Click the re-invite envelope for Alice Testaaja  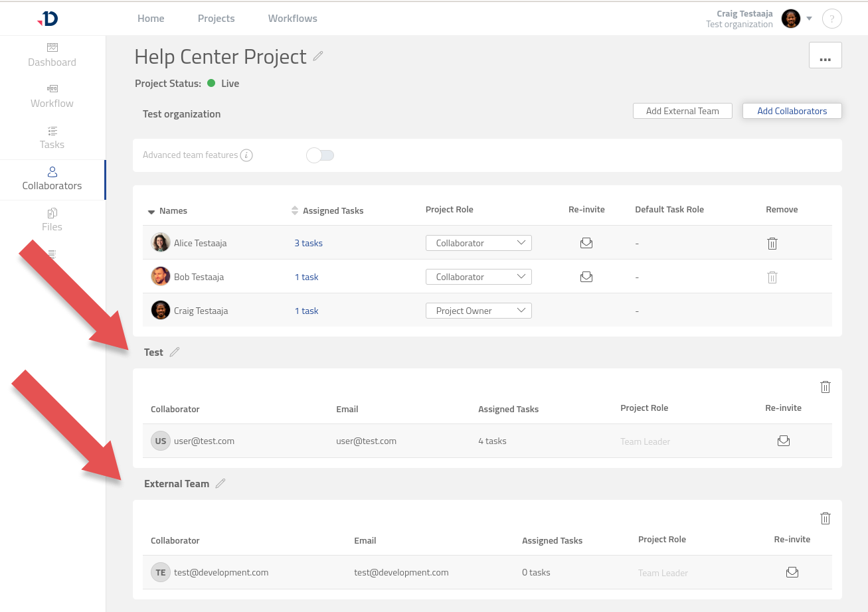(586, 243)
